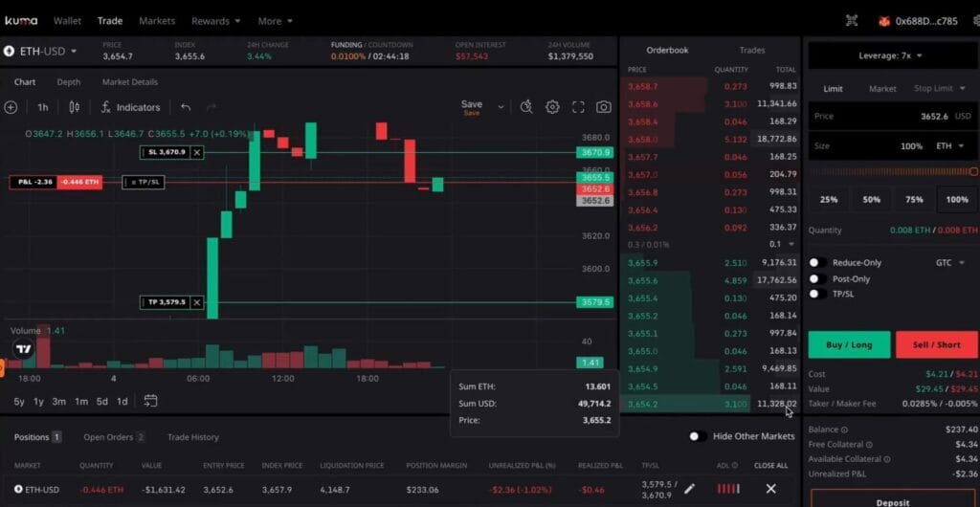The image size is (980, 507).
Task: Set size to 25%
Action: pyautogui.click(x=829, y=200)
